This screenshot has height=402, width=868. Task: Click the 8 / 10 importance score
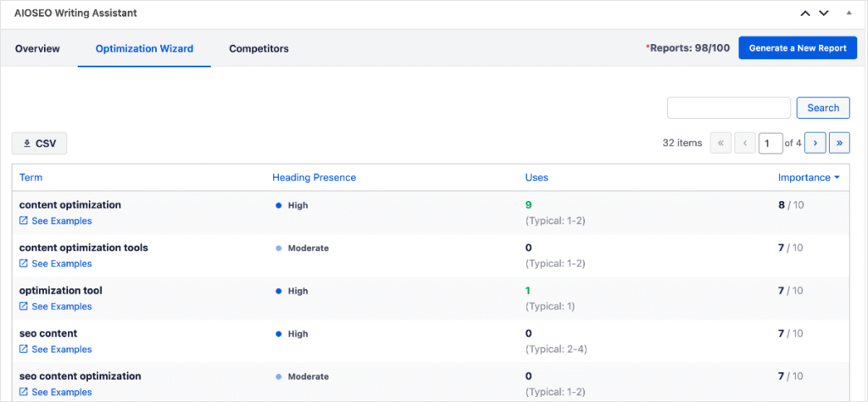pos(791,205)
